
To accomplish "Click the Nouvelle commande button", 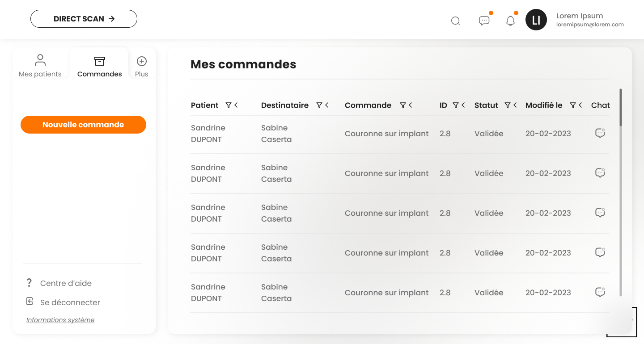I will click(83, 125).
